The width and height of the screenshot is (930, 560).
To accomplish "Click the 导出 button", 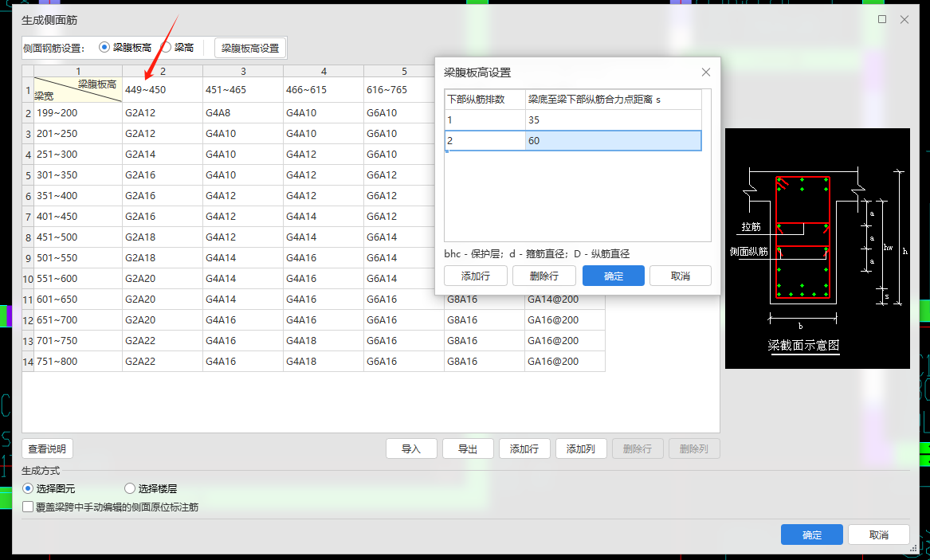I will (x=468, y=448).
